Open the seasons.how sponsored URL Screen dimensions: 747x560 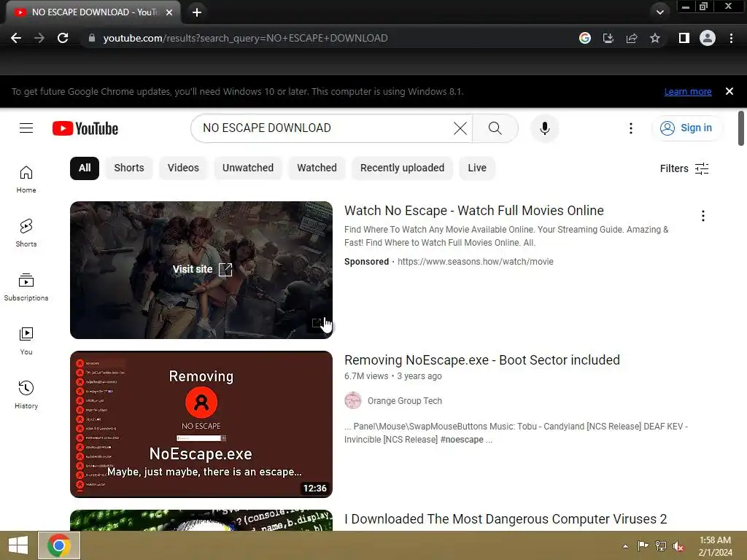(x=476, y=262)
